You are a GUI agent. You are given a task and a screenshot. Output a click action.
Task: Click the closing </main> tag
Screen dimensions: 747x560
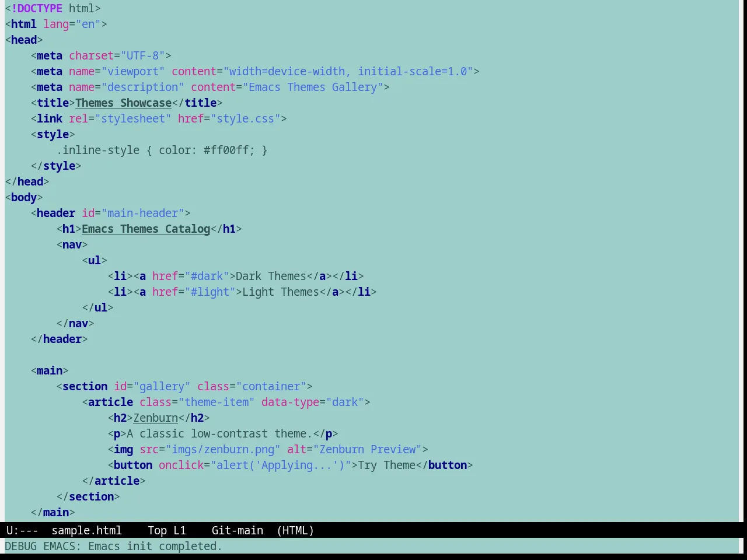pos(53,512)
